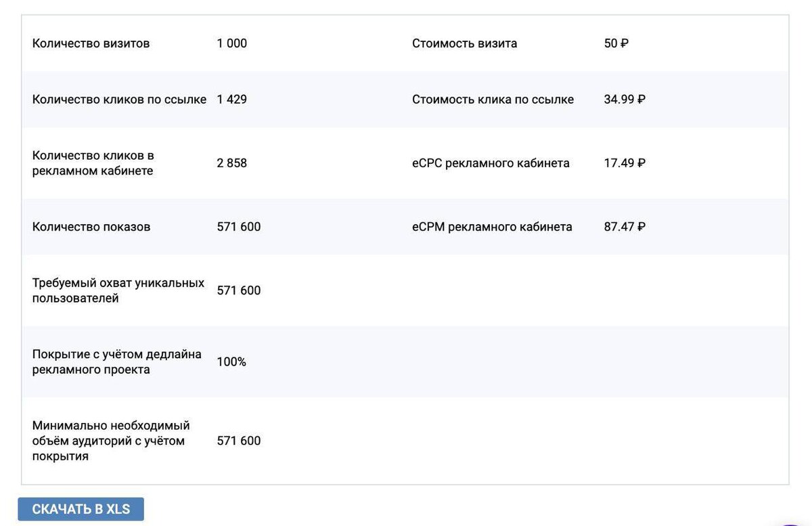The height and width of the screenshot is (526, 812).
Task: Click Покрытие с учётом дедлайна label
Action: coord(116,362)
